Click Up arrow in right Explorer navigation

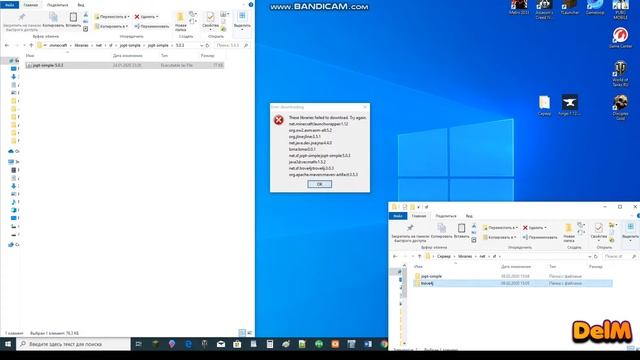419,256
